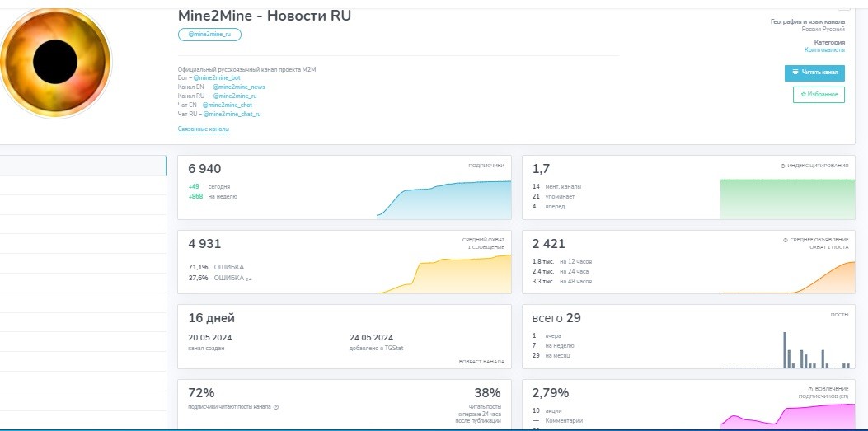Click the @mine2mine_ru pill under the title

(209, 35)
